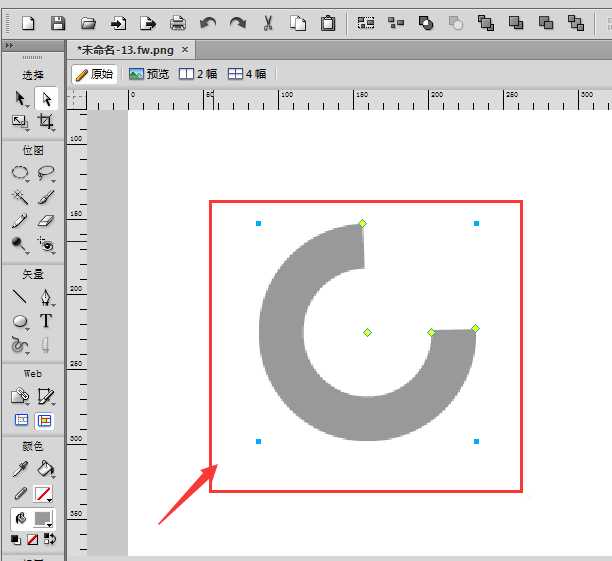Click the Print icon in main toolbar
Viewport: 612px width, 561px height.
pyautogui.click(x=178, y=22)
